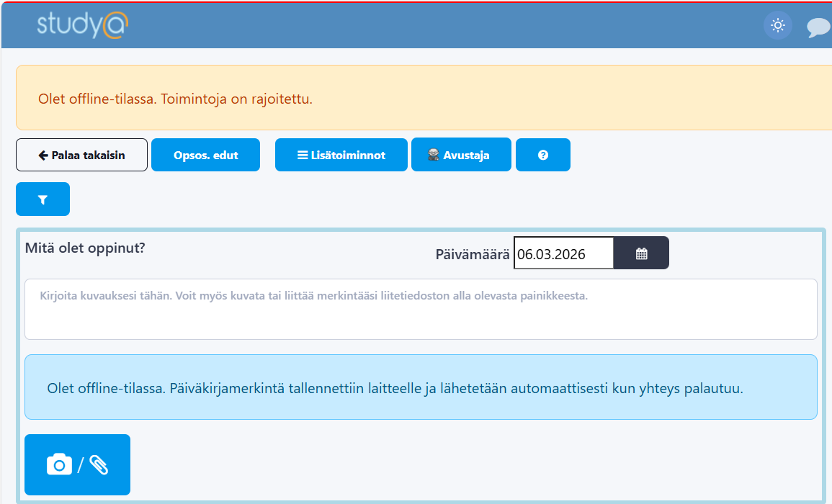Click the left arrow icon on back button
The height and width of the screenshot is (504, 832).
43,156
